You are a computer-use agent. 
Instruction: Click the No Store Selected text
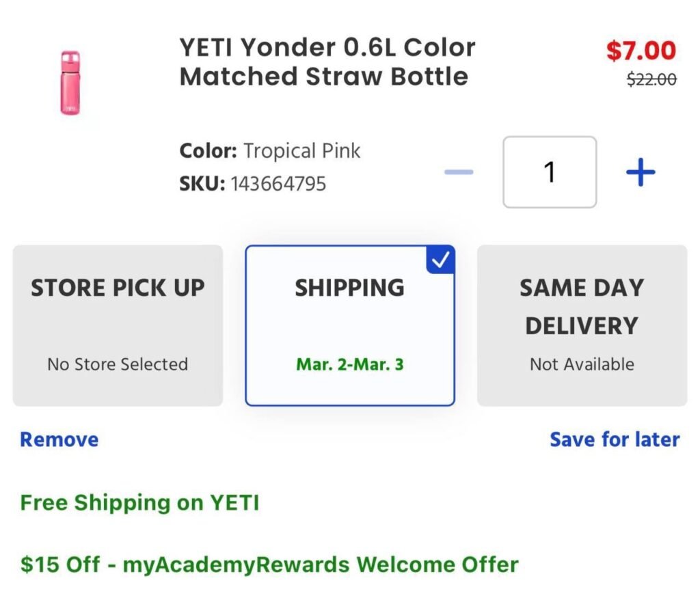118,364
